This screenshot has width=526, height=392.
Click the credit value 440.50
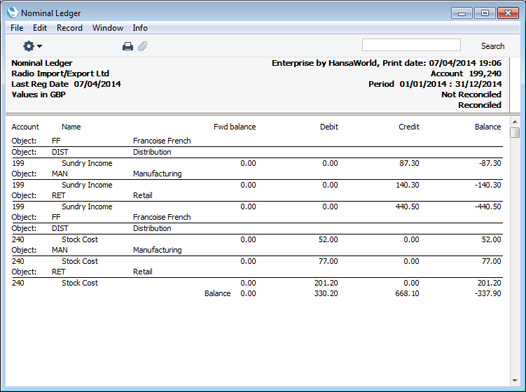(407, 207)
